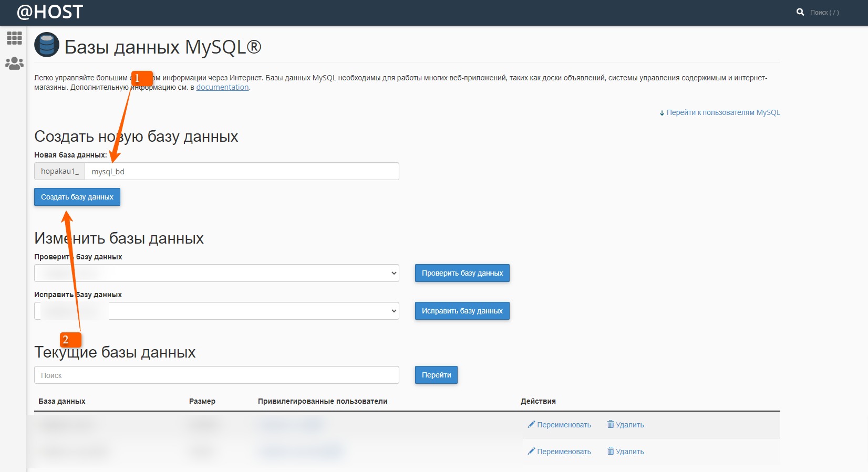Image resolution: width=868 pixels, height=472 pixels.
Task: Click the "Текущие базы данных" heading
Action: (115, 352)
